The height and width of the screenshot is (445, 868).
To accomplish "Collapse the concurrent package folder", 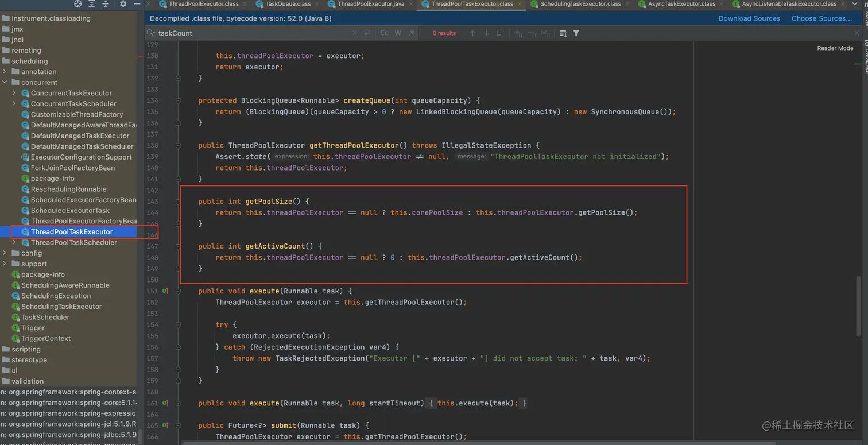I will tap(5, 83).
